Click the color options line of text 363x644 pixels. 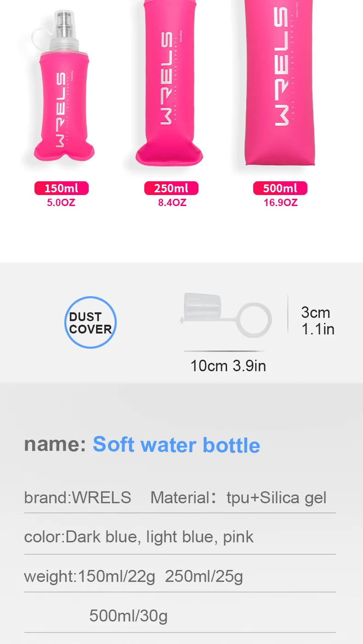[139, 537]
